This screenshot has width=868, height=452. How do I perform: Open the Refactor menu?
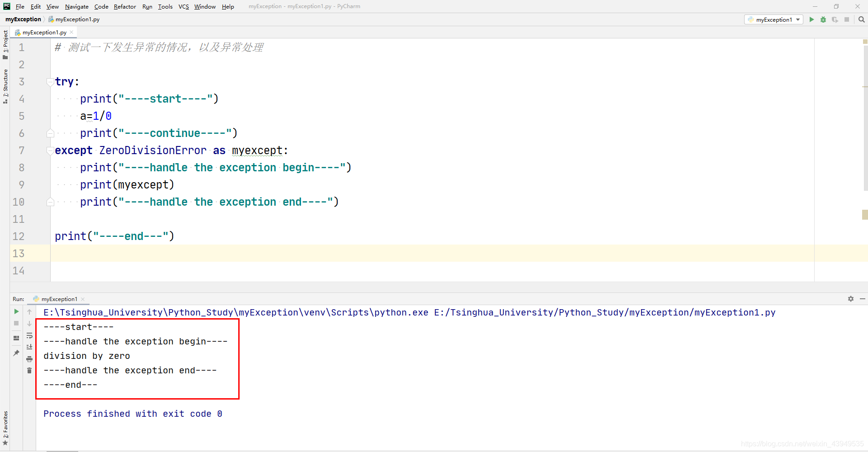point(125,6)
